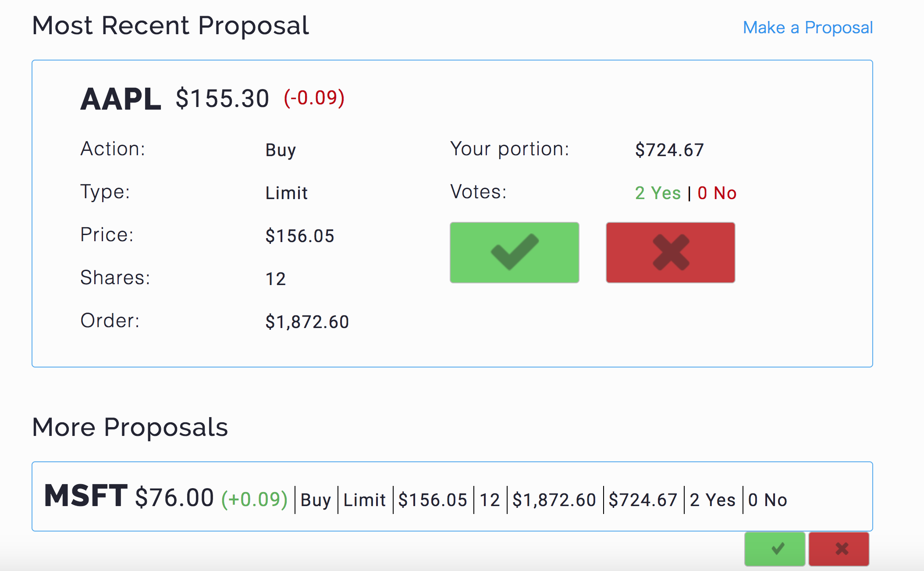
Task: Select the AAPL ticker symbol
Action: (121, 99)
